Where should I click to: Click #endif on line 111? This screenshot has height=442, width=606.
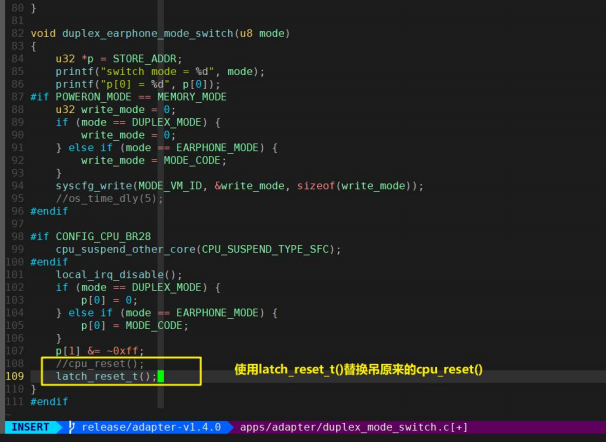click(49, 402)
